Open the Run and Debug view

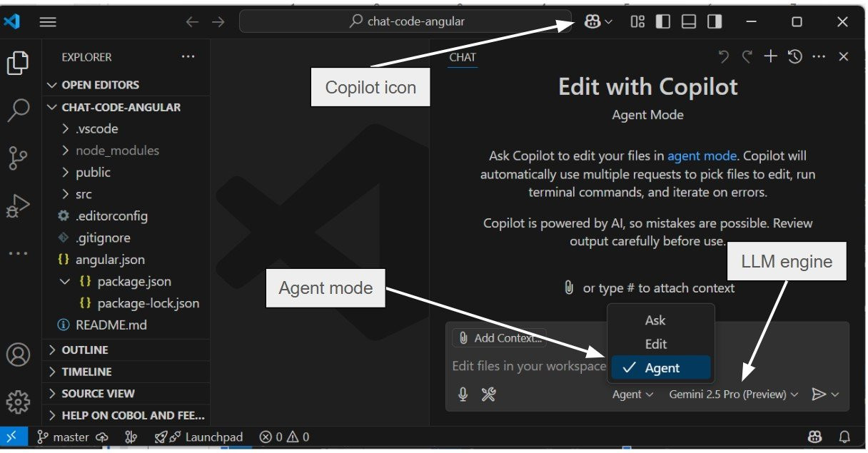click(19, 205)
